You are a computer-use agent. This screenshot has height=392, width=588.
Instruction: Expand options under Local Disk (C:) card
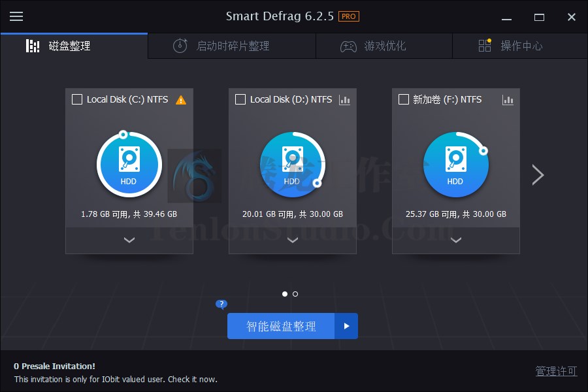(x=129, y=240)
